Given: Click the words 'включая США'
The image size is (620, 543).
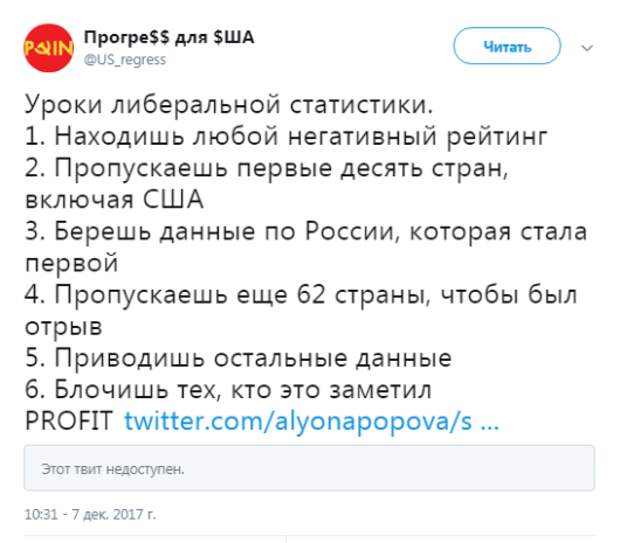Looking at the screenshot, I should pos(114,199).
